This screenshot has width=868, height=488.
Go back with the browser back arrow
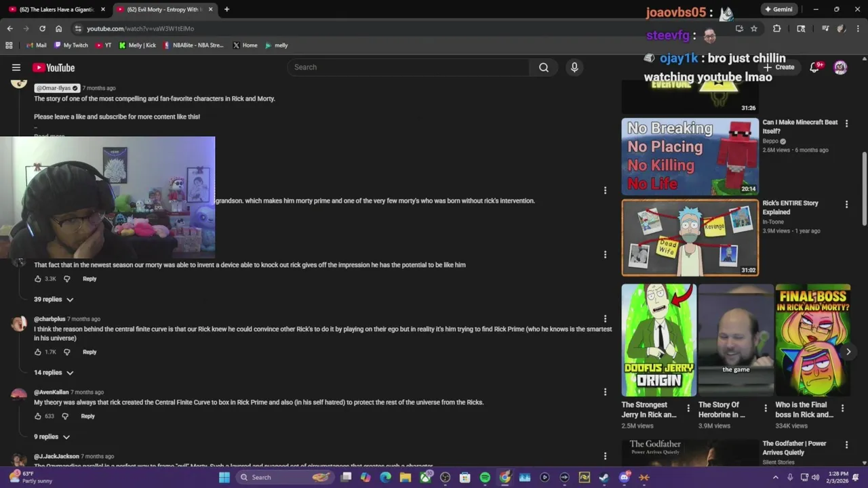9,28
